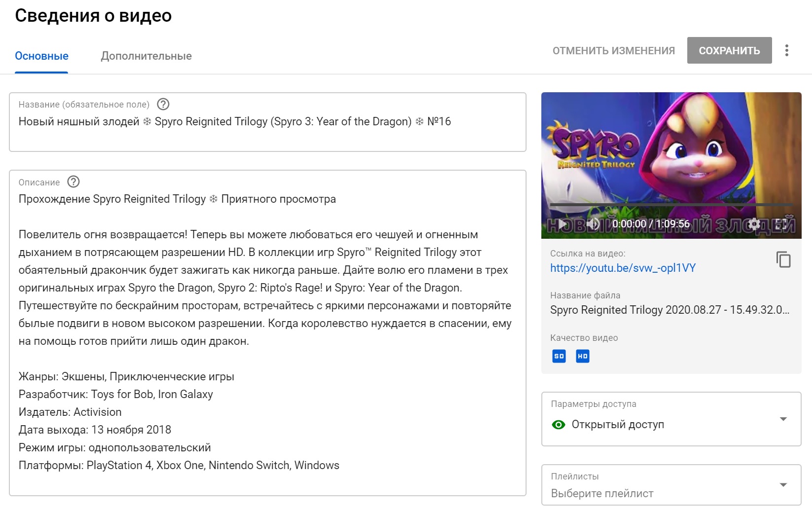The height and width of the screenshot is (513, 812).
Task: Click the Выберите плейлист placeholder
Action: point(602,493)
